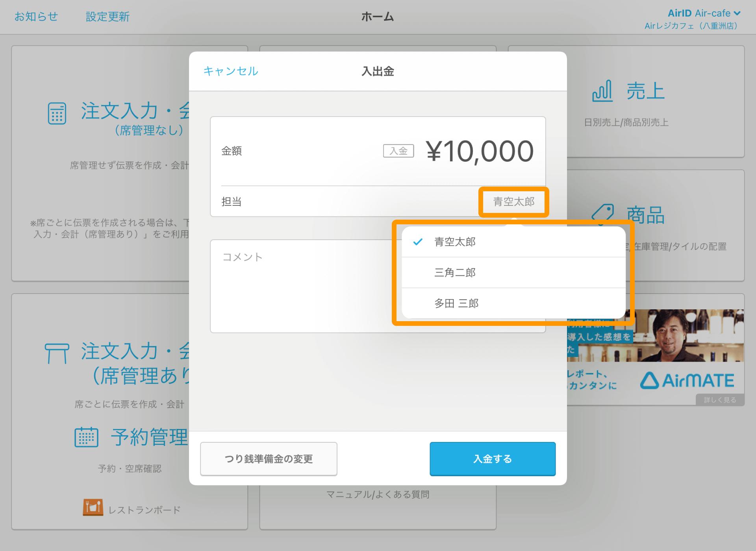Image resolution: width=756 pixels, height=551 pixels.
Task: Open お知らせ notifications in top bar
Action: click(x=36, y=17)
